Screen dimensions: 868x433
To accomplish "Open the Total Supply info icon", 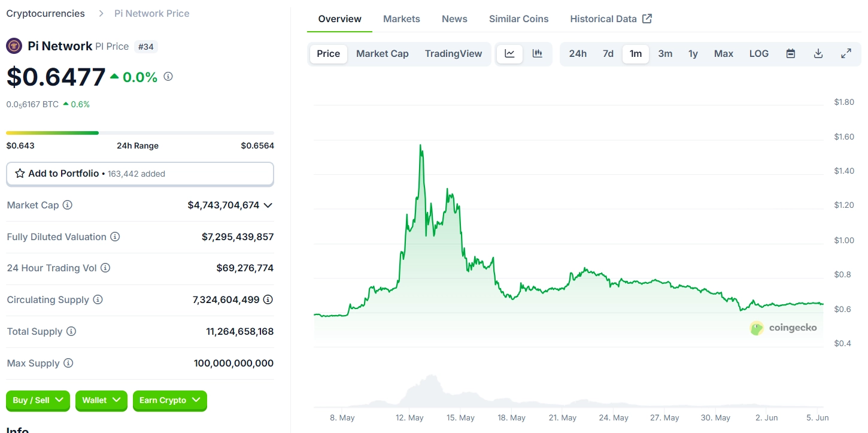I will coord(71,331).
